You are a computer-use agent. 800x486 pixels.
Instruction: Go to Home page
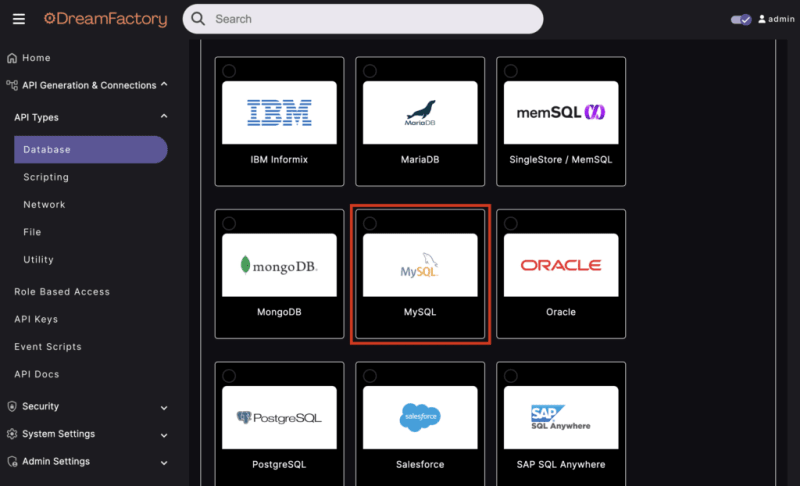[x=36, y=58]
